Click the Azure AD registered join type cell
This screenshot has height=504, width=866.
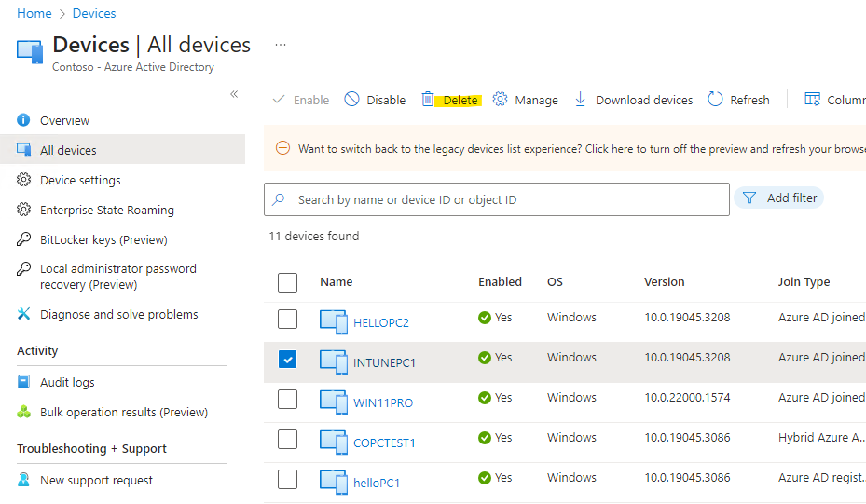822,478
